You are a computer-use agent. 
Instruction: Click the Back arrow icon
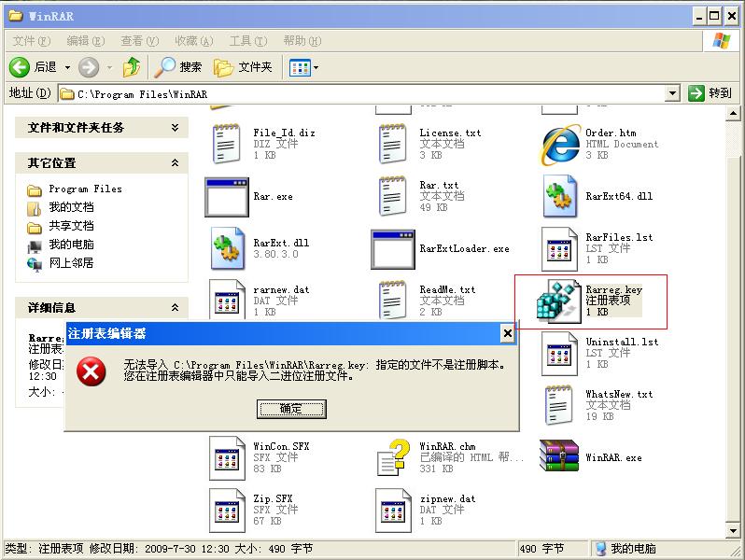19,67
